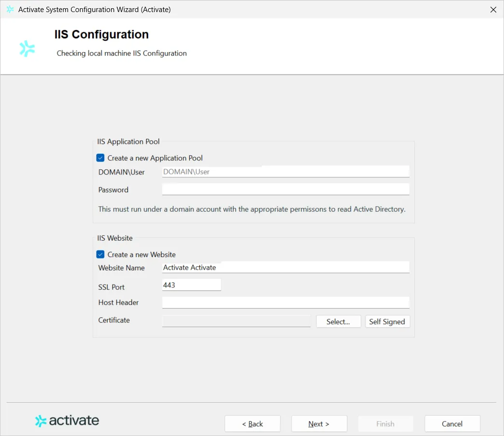The height and width of the screenshot is (436, 504).
Task: Click the Website Name label
Action: coord(122,268)
